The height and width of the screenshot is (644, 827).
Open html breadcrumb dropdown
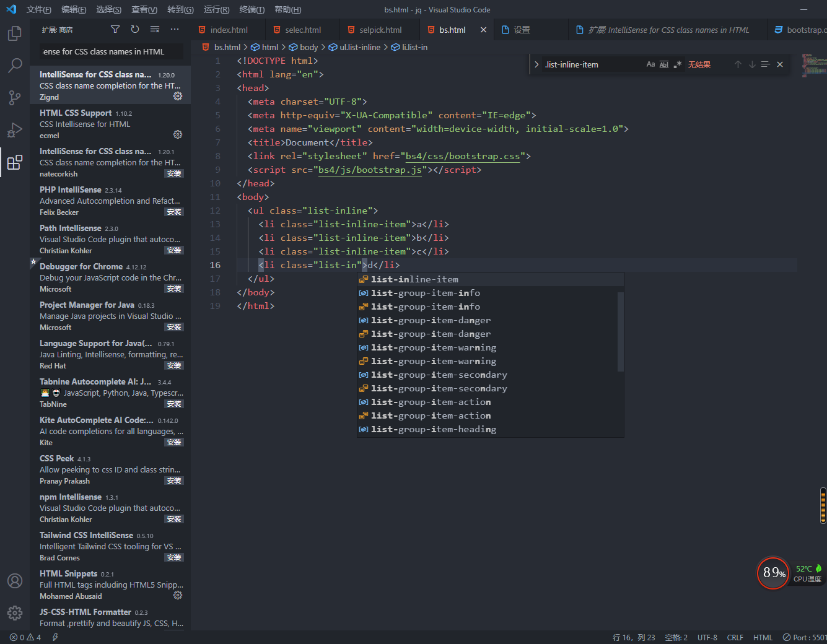click(265, 47)
